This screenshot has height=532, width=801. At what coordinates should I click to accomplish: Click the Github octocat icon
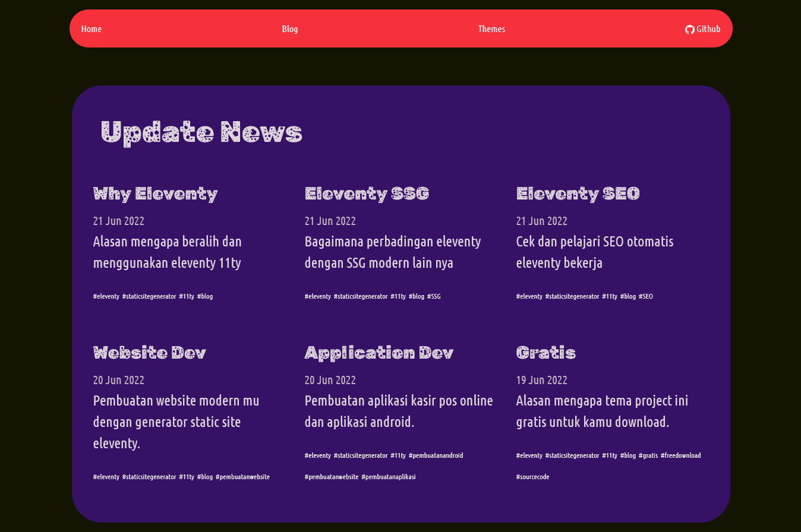(x=689, y=30)
